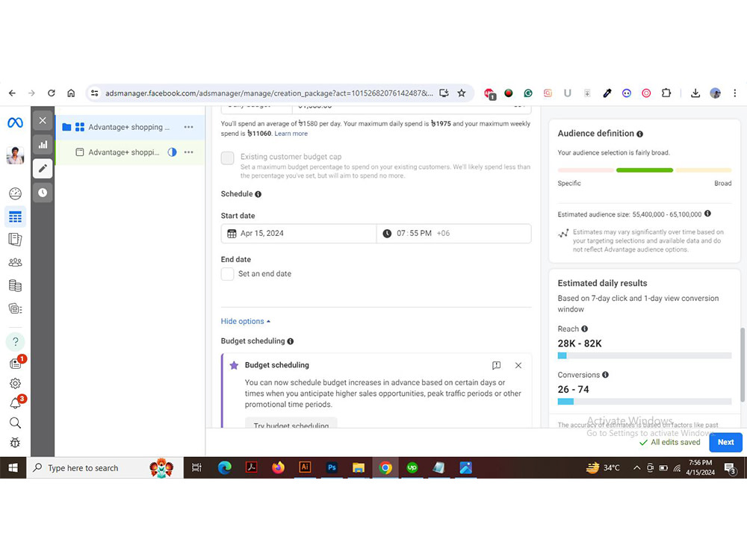The width and height of the screenshot is (747, 560).
Task: Click the Conversions estimate bar
Action: [x=645, y=402]
